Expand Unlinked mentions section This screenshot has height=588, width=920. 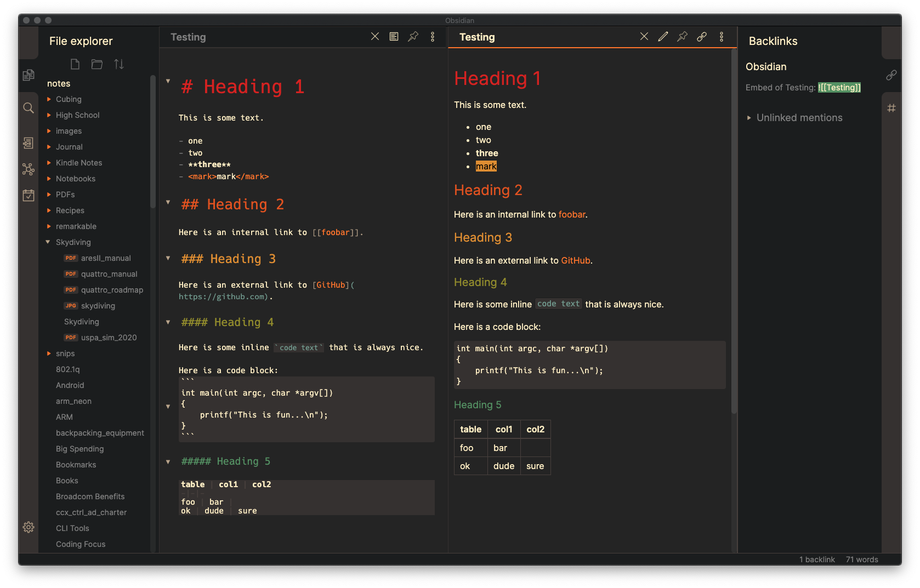[x=749, y=118]
